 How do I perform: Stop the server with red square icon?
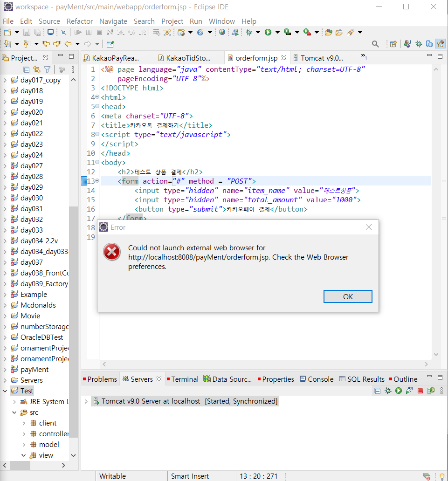click(420, 391)
